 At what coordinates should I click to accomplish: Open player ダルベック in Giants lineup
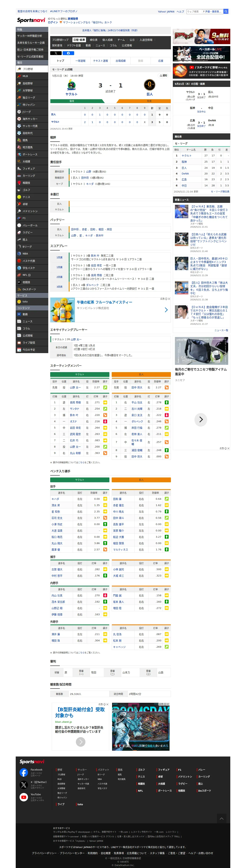tap(137, 421)
